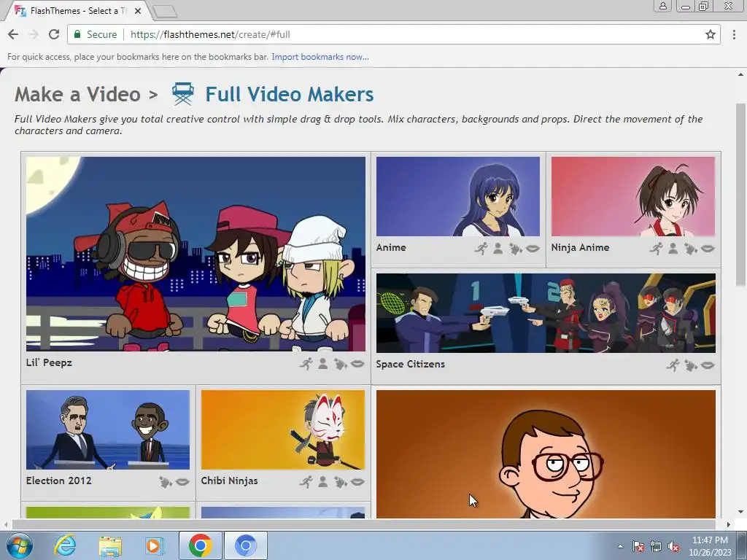Launch Internet Explorer from the taskbar
The height and width of the screenshot is (560, 747).
pos(65,545)
